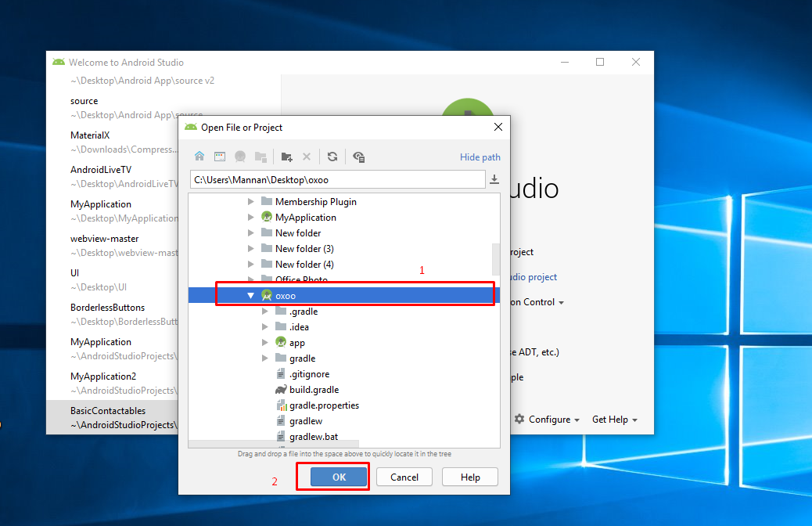Click the file tree vertical scrollbar
Screen dimensions: 812x526
(496, 259)
